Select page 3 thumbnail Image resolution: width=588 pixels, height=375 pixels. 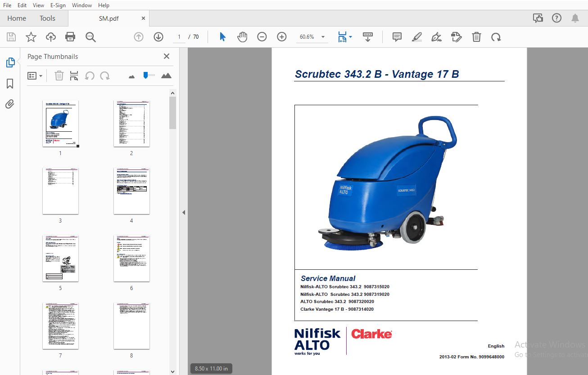(x=60, y=191)
